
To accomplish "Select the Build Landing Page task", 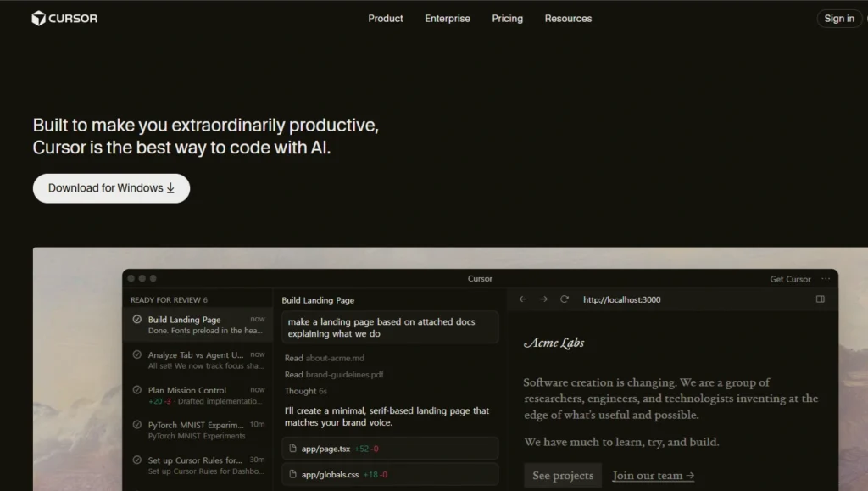I will click(198, 325).
